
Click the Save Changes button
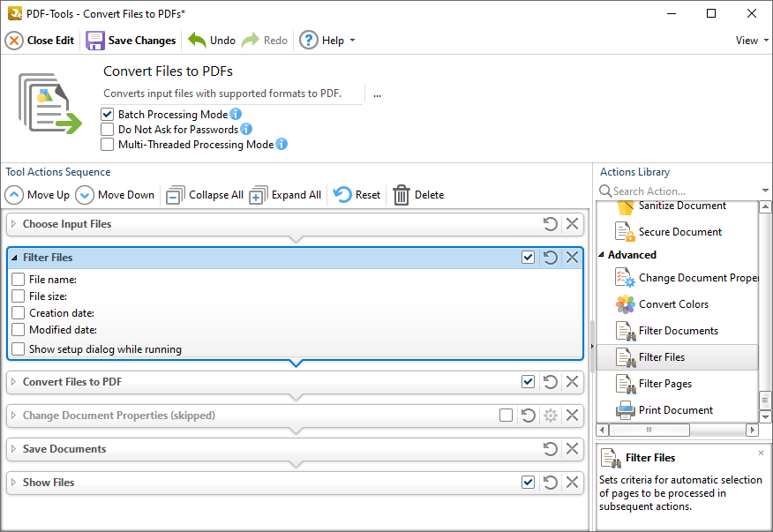tap(131, 40)
